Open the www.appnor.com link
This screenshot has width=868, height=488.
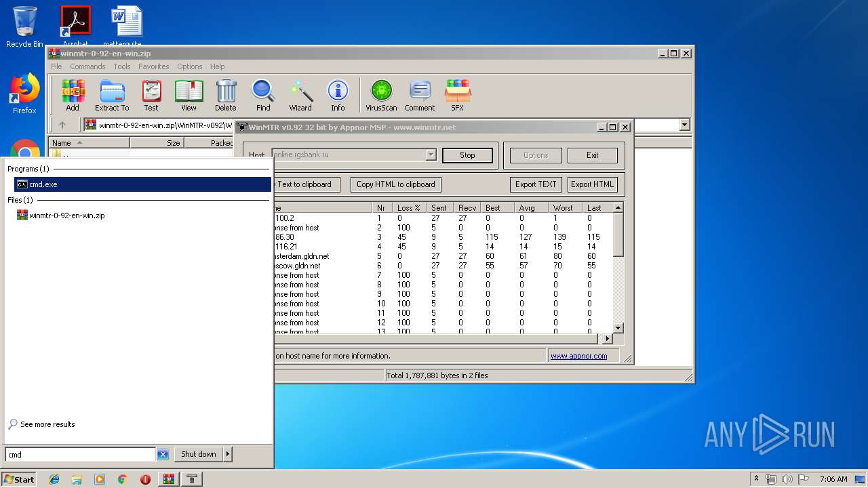[x=578, y=356]
